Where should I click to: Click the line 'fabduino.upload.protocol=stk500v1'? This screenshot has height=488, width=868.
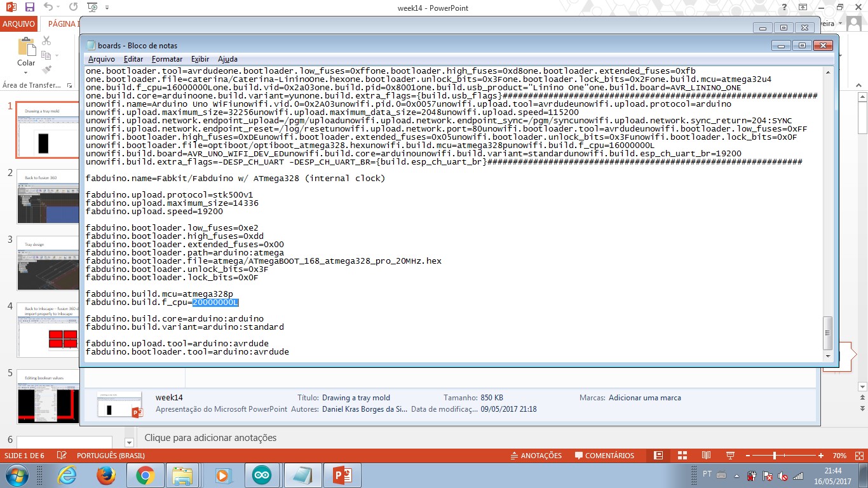tap(170, 195)
